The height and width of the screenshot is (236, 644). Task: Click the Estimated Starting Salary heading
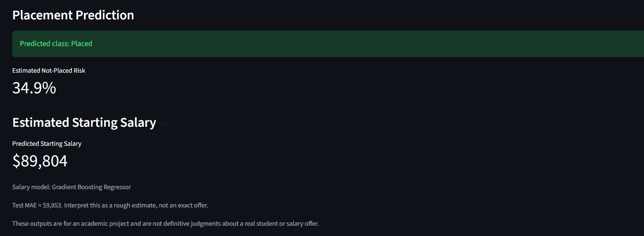click(84, 123)
